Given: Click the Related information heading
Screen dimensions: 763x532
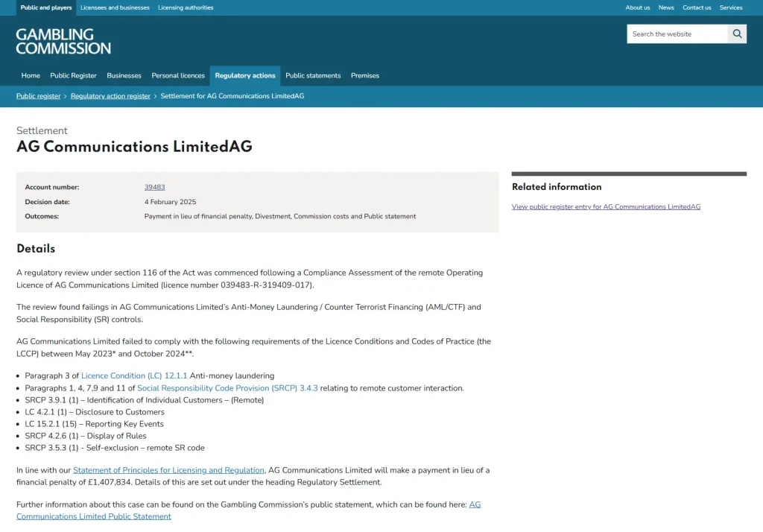Looking at the screenshot, I should [x=557, y=187].
